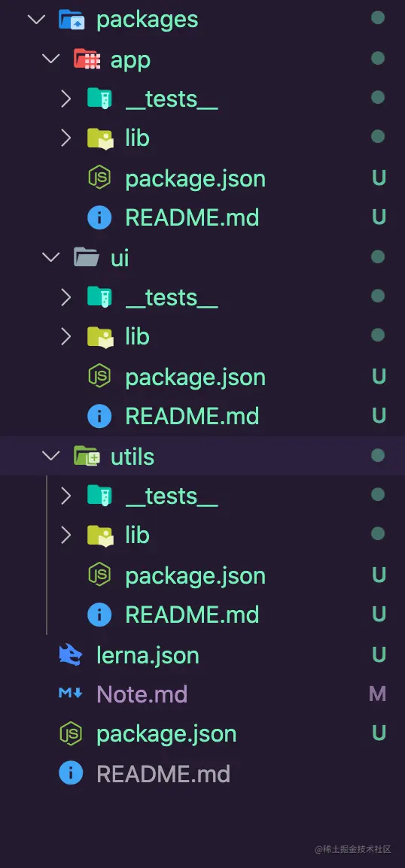Screen dimensions: 405x868
Task: Open README.md inside the ui folder
Action: (192, 416)
